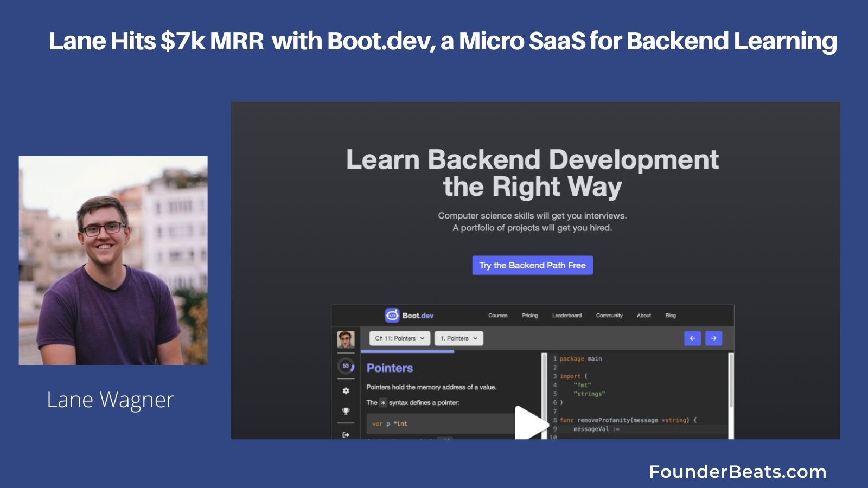Click code line 'package main'

coord(580,359)
